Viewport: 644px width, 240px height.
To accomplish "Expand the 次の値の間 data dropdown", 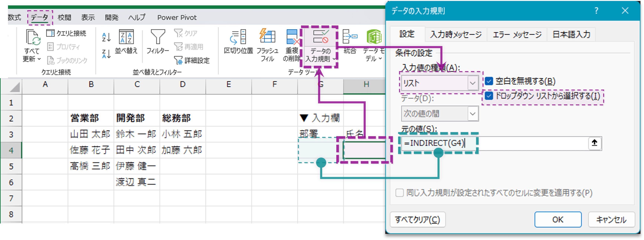I will pyautogui.click(x=473, y=114).
